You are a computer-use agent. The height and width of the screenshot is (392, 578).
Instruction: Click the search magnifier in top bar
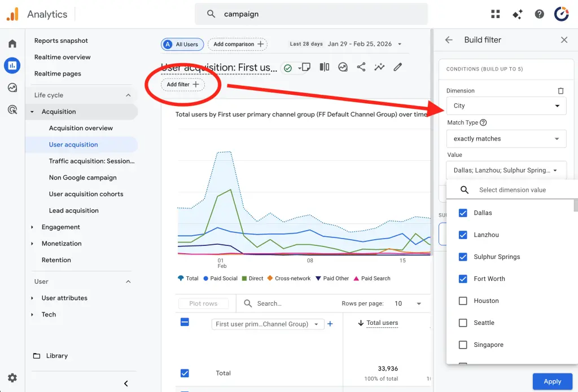[x=211, y=14]
